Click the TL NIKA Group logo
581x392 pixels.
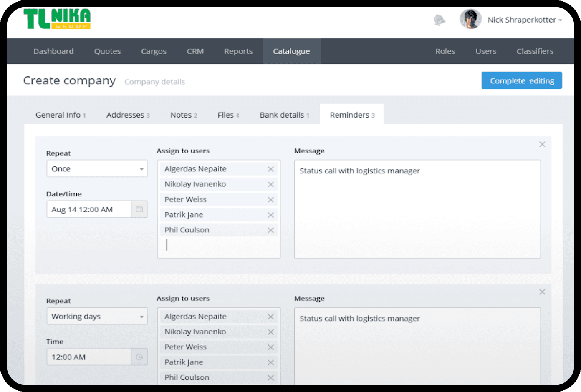click(57, 19)
